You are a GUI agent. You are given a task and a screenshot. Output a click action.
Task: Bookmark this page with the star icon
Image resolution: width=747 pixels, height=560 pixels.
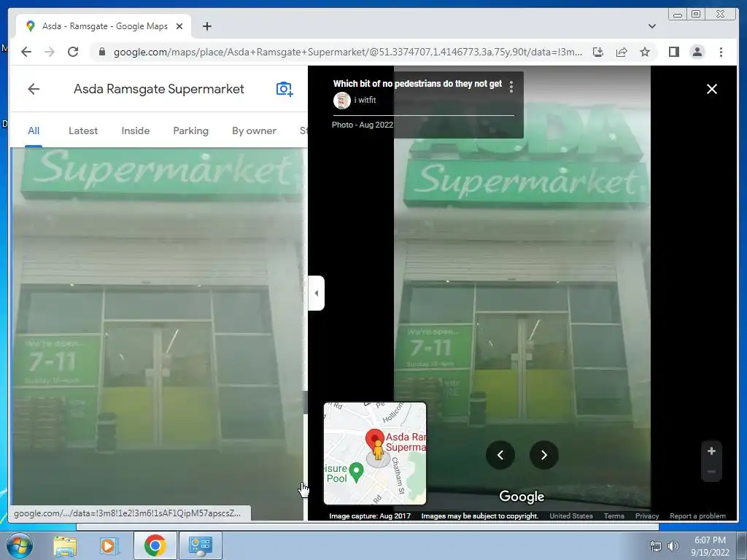tap(645, 52)
